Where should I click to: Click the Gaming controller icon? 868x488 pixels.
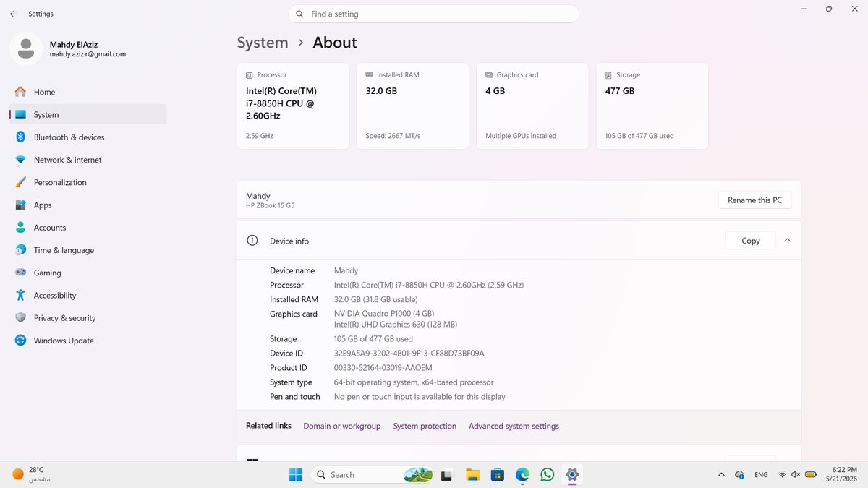click(x=20, y=273)
